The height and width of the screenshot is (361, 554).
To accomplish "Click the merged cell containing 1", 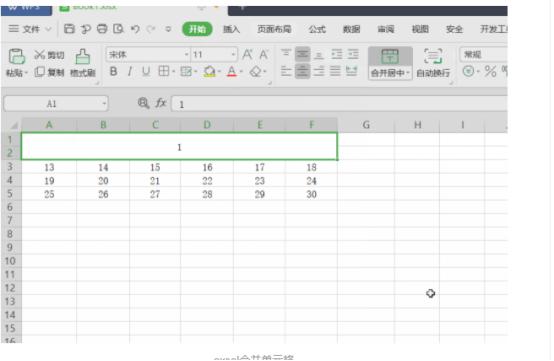I will tap(179, 147).
